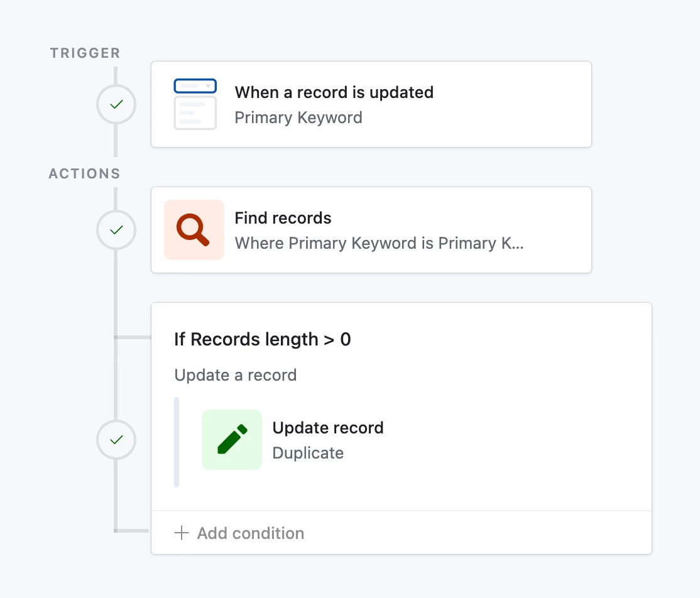The width and height of the screenshot is (700, 598).
Task: Click the trigger step checkmark circle
Action: click(x=116, y=104)
